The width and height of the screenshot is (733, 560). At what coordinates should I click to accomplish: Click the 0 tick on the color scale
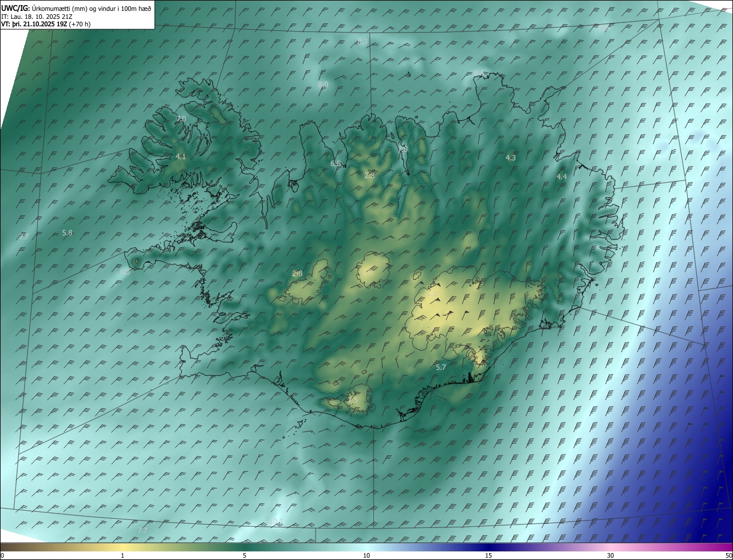click(x=2, y=556)
